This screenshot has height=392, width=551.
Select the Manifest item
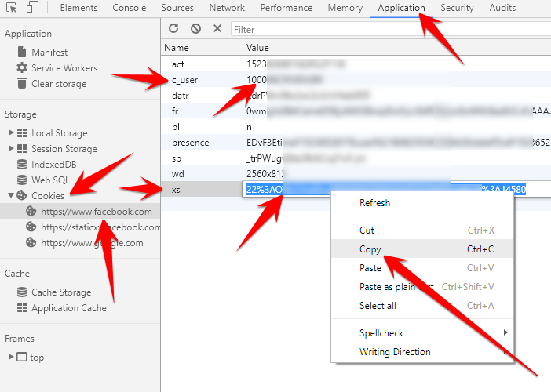[49, 53]
